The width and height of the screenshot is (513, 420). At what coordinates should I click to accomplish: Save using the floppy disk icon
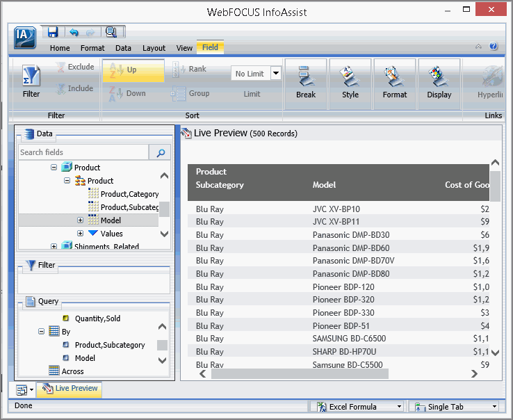[52, 32]
